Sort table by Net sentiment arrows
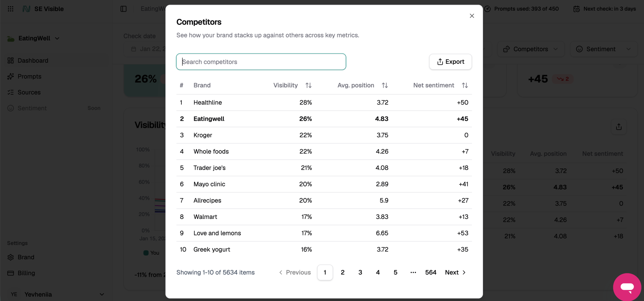Viewport: 644px width, 301px height. click(x=465, y=85)
